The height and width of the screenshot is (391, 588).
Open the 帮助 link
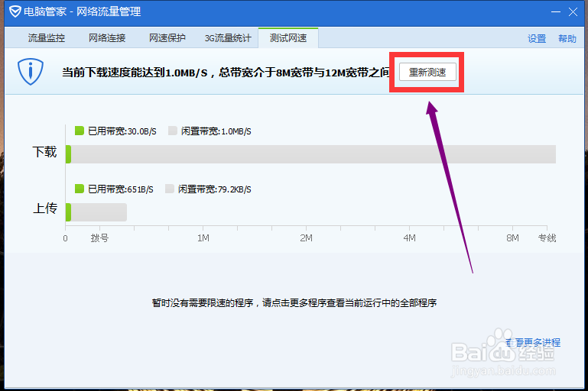pos(567,39)
